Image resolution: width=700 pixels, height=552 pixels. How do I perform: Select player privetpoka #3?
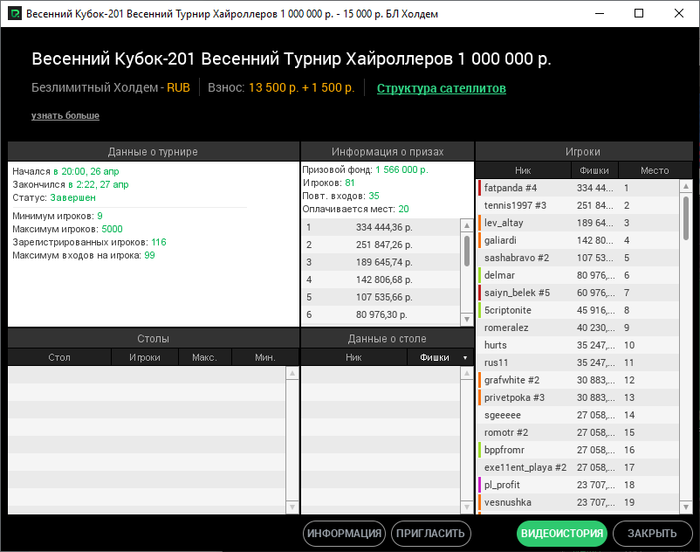(578, 397)
